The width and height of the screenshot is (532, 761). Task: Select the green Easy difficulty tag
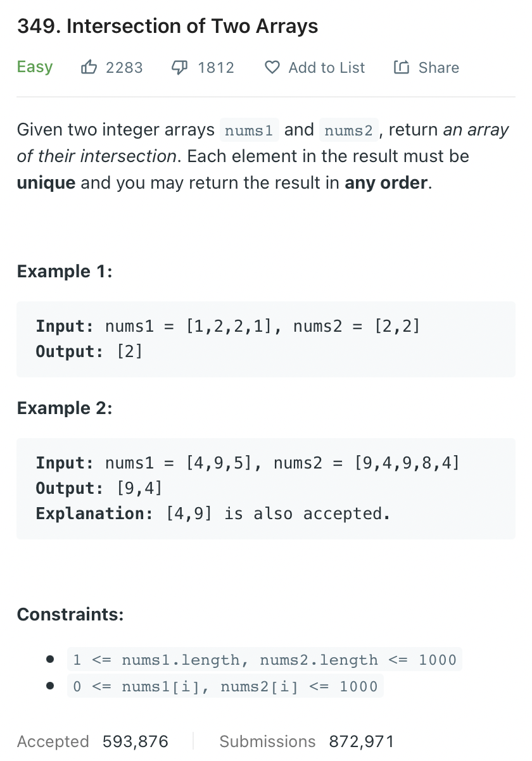click(x=34, y=66)
